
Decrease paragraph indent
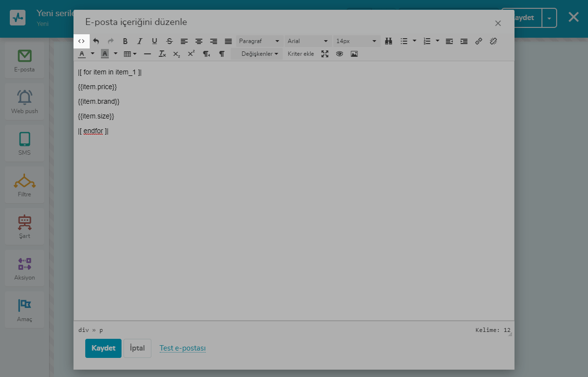[x=449, y=41]
